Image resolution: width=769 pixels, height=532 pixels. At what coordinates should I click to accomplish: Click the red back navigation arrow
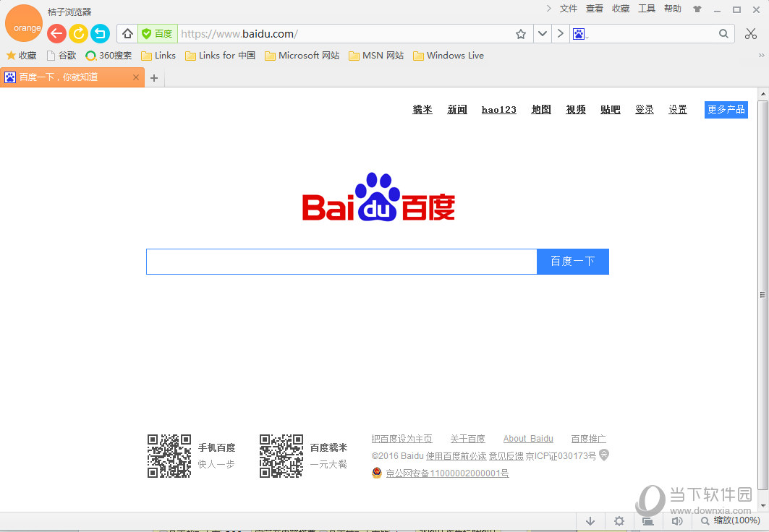56,33
